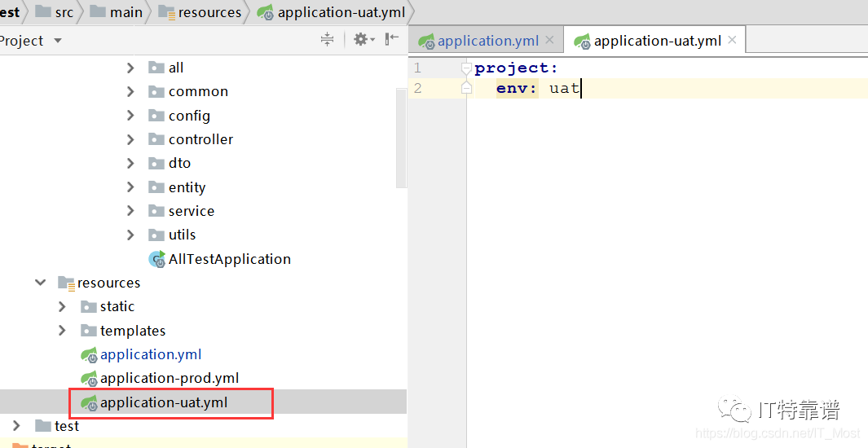The width and height of the screenshot is (868, 448).
Task: Click the env key in the editor
Action: coord(517,88)
